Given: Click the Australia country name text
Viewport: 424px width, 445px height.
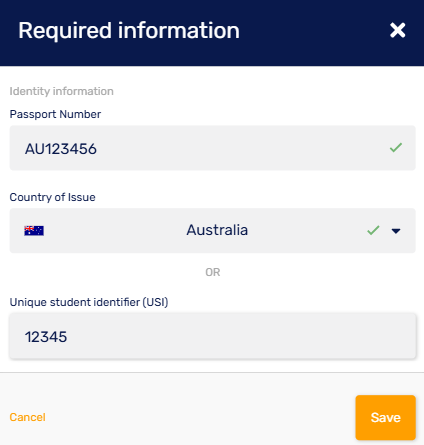Looking at the screenshot, I should (x=217, y=230).
